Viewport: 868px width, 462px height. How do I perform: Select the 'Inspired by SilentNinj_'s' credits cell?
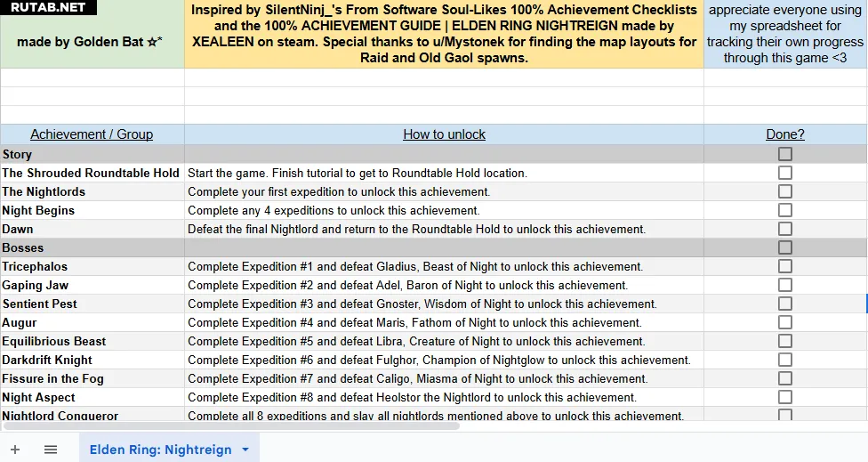[x=444, y=34]
